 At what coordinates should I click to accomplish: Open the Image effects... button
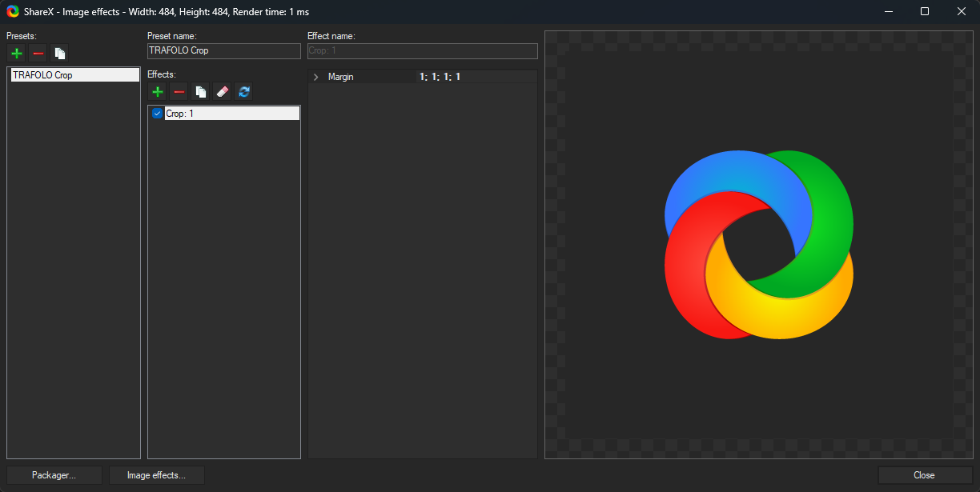pyautogui.click(x=157, y=475)
